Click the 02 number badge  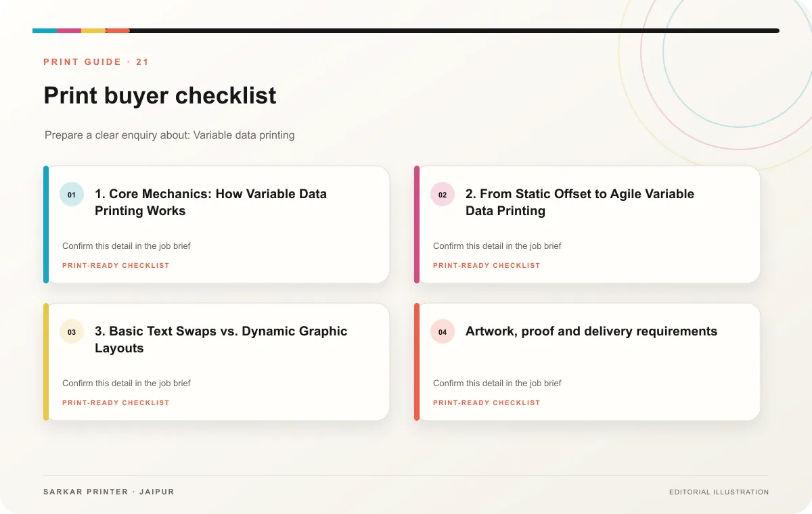pyautogui.click(x=443, y=195)
